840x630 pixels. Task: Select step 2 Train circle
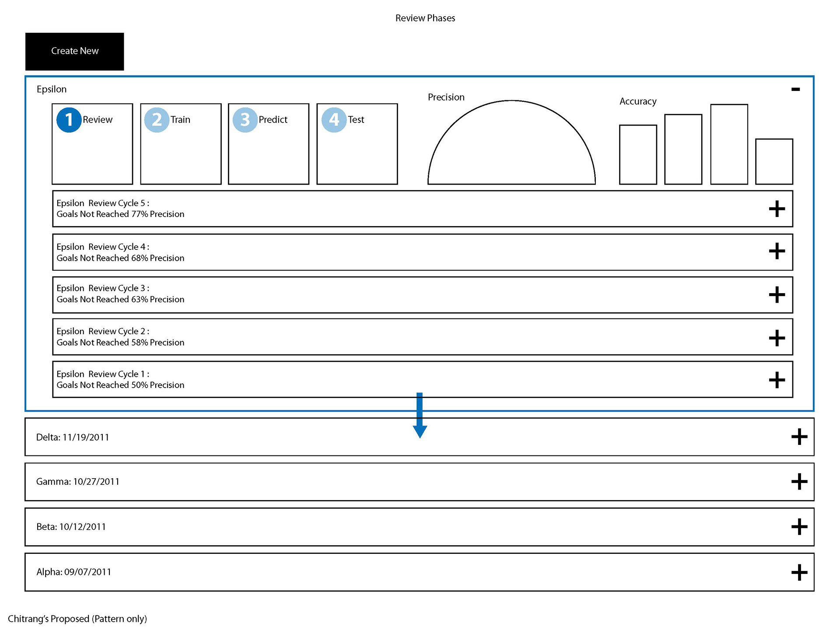coord(157,119)
